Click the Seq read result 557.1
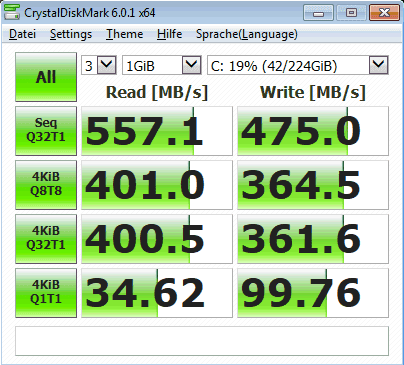 click(x=157, y=131)
